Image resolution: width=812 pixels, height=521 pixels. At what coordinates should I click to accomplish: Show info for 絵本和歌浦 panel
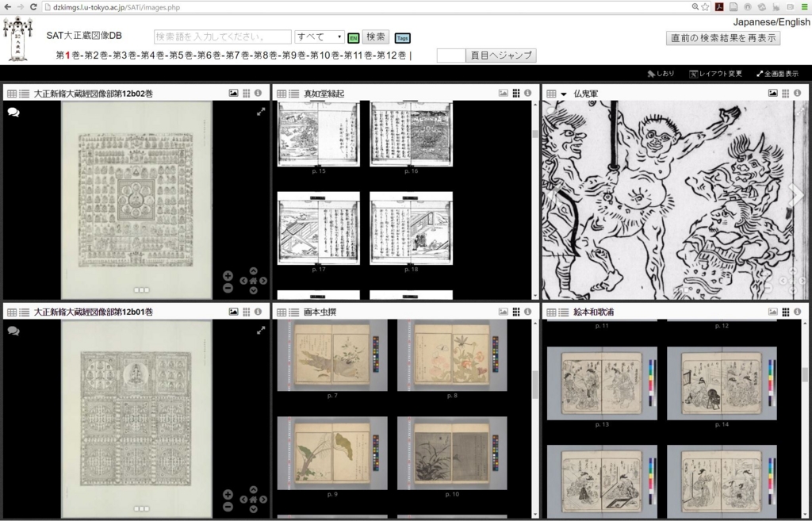[x=798, y=312]
